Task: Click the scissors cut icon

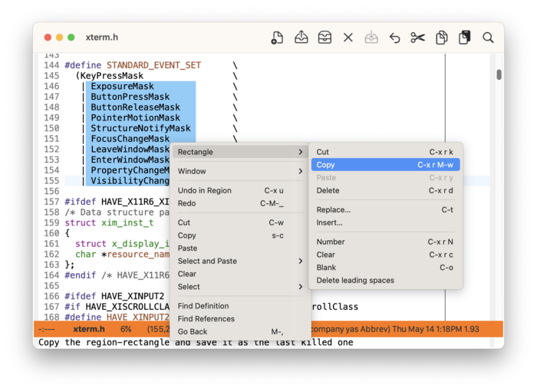Action: (x=418, y=38)
